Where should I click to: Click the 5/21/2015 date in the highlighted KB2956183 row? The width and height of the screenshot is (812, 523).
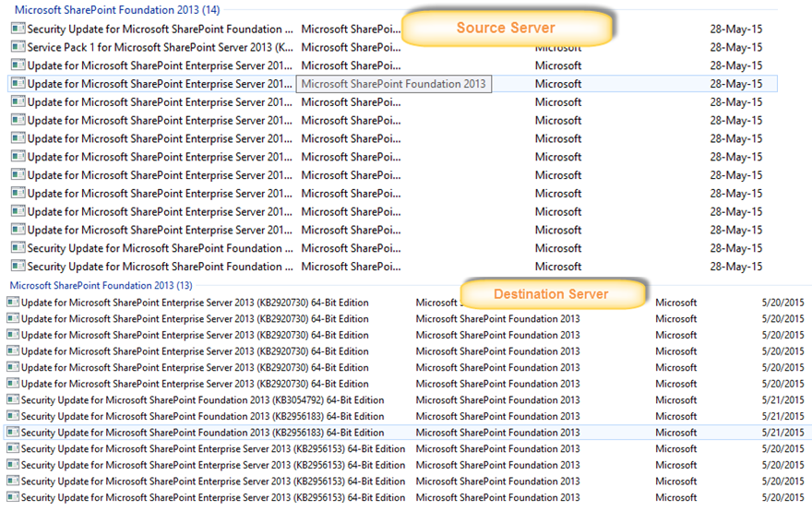tap(782, 433)
